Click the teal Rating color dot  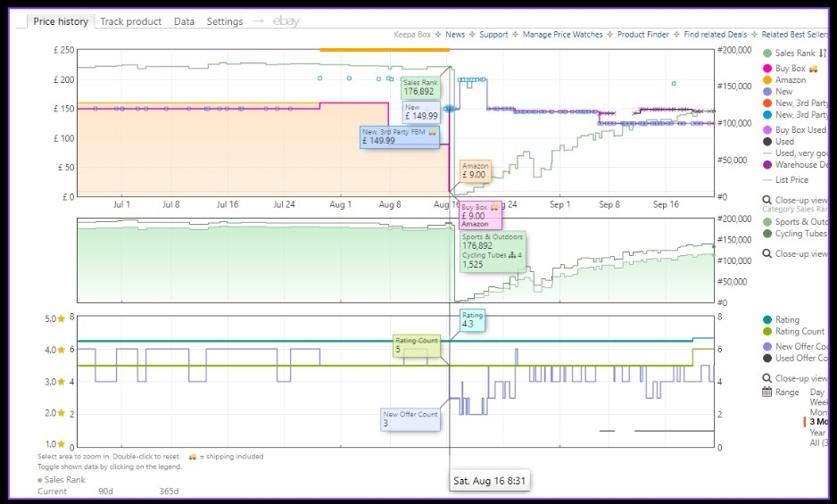(x=767, y=320)
